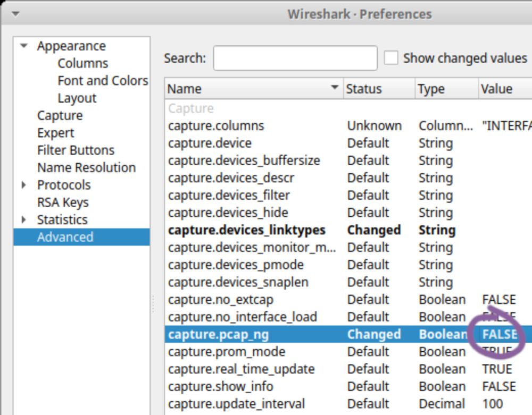The image size is (532, 415).
Task: Select the Capture preferences category
Action: click(x=60, y=115)
